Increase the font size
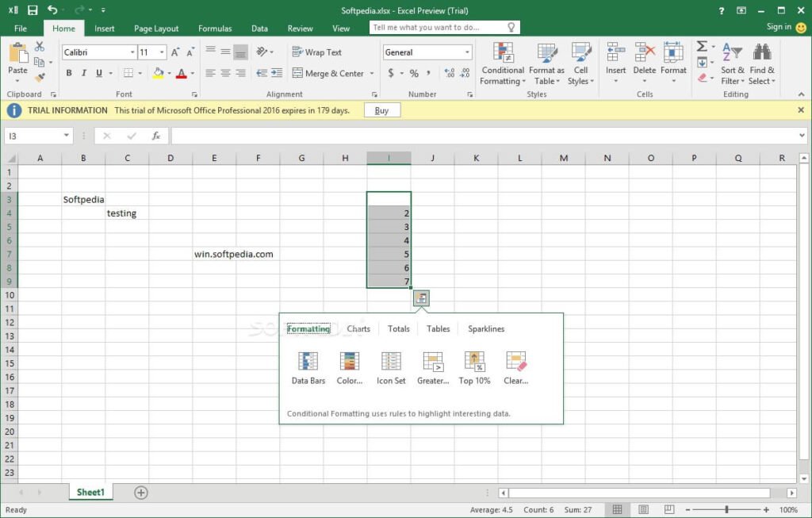This screenshot has height=518, width=812. 175,52
